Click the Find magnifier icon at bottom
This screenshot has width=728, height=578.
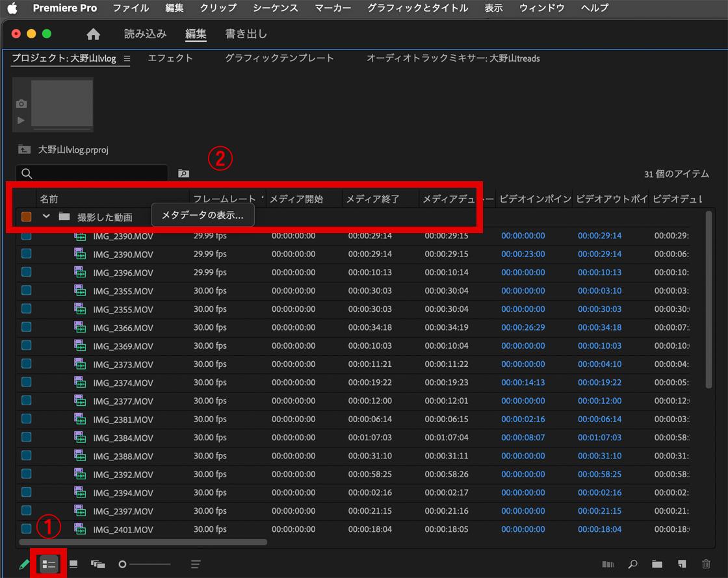pos(632,564)
